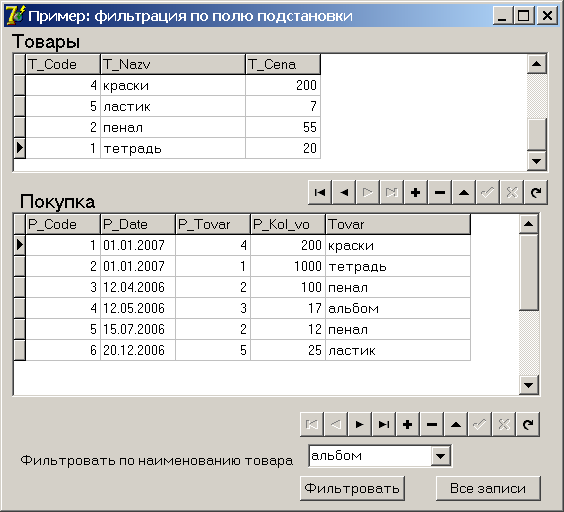Screen dimensions: 564x512
Task: Delete record via Покупка navigator minus
Action: tap(432, 425)
